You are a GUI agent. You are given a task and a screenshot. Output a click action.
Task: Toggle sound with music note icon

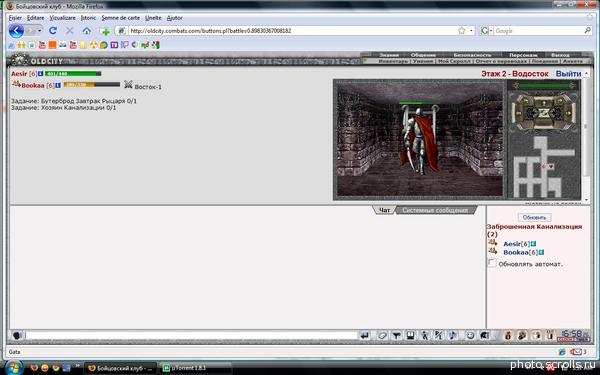click(x=452, y=335)
